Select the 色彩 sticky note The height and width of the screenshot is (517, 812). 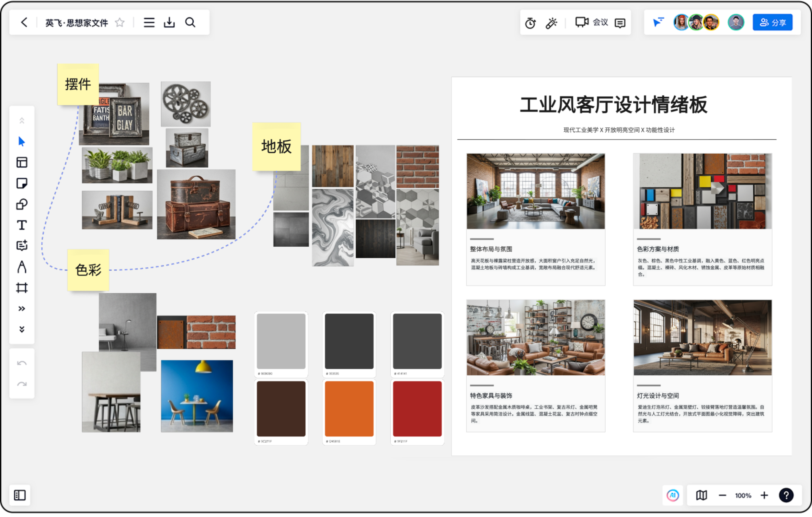pos(88,270)
